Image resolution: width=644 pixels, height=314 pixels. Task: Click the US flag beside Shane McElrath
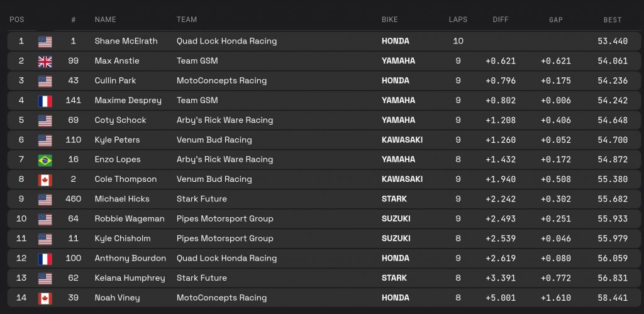point(45,42)
